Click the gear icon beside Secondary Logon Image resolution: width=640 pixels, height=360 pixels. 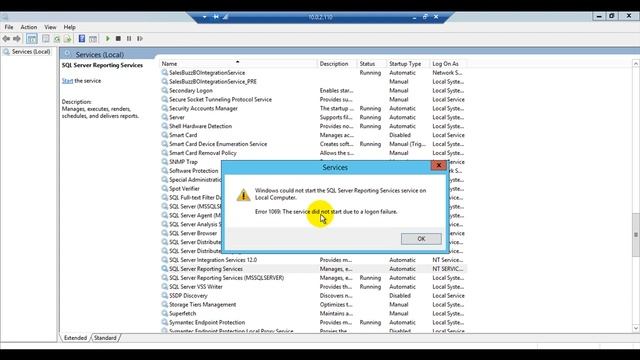pyautogui.click(x=164, y=91)
